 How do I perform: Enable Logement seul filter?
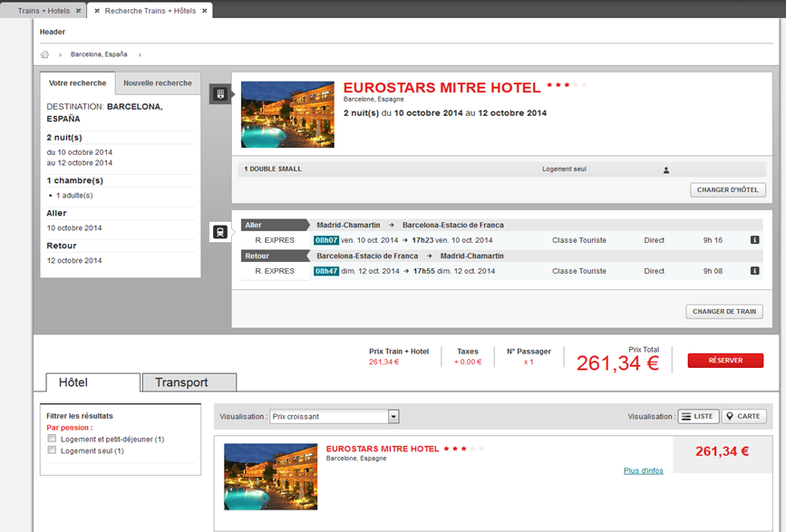pyautogui.click(x=53, y=450)
